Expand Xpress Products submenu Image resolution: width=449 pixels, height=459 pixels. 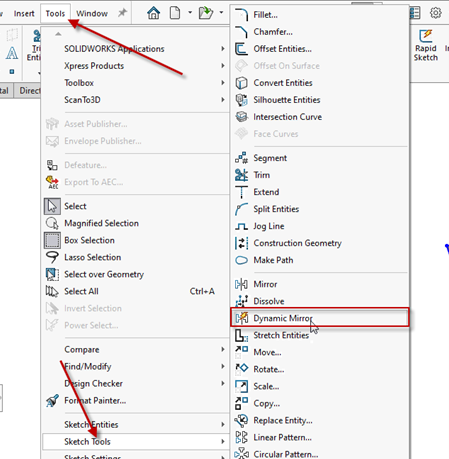(135, 66)
